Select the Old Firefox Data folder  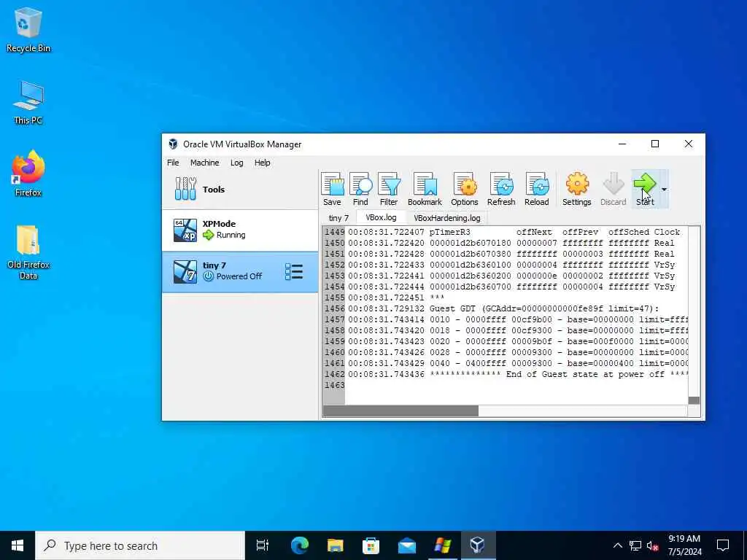tap(28, 252)
